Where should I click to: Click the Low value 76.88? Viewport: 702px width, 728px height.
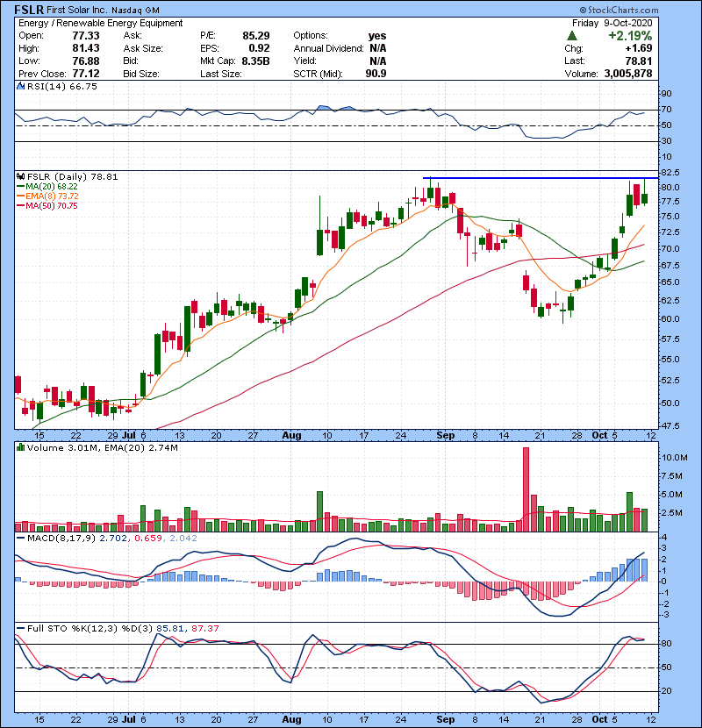click(x=86, y=61)
